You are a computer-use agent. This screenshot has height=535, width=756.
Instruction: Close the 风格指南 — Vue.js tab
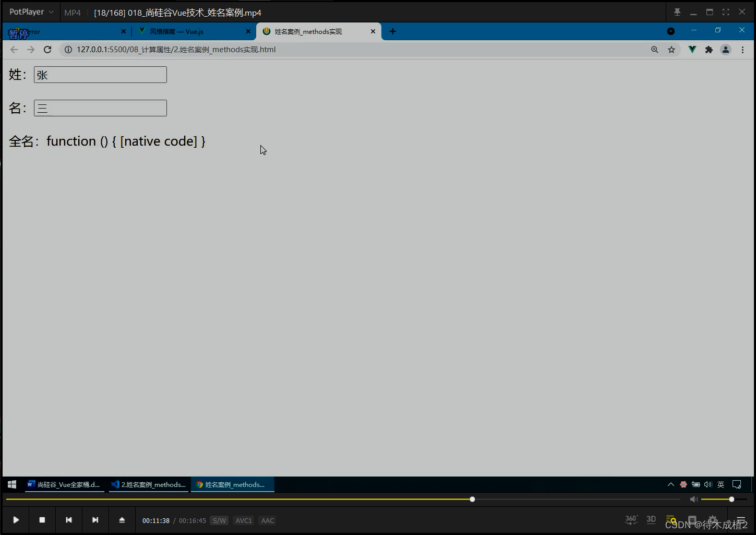point(248,31)
